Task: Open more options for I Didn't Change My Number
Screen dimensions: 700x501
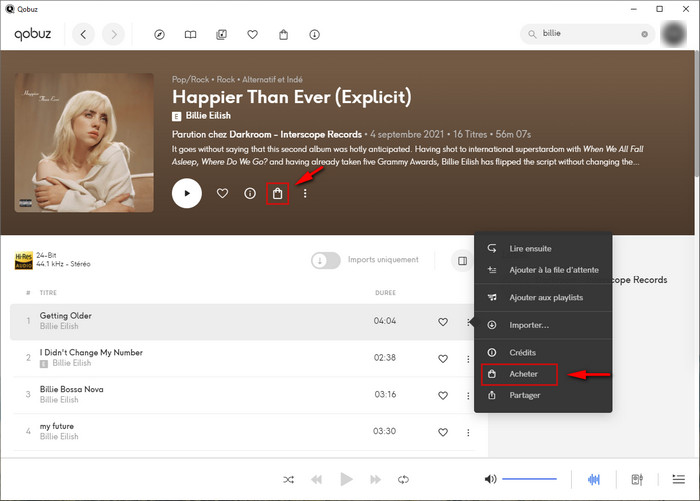Action: click(x=468, y=359)
